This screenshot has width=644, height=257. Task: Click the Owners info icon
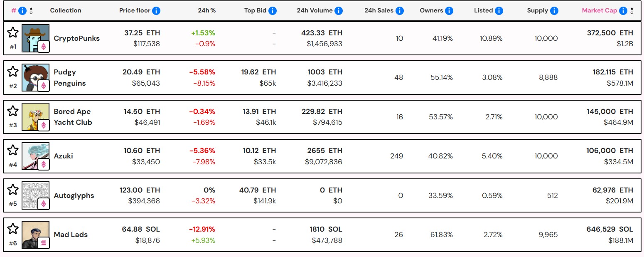[449, 11]
